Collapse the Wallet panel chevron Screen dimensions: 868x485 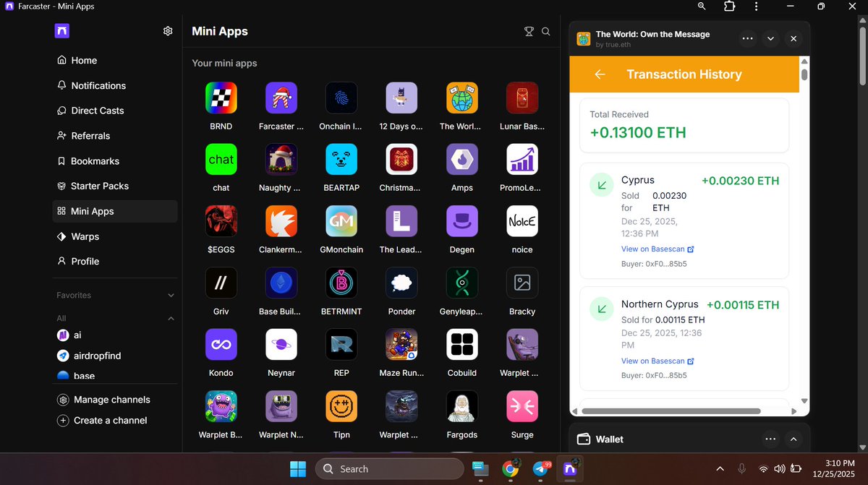click(x=793, y=439)
